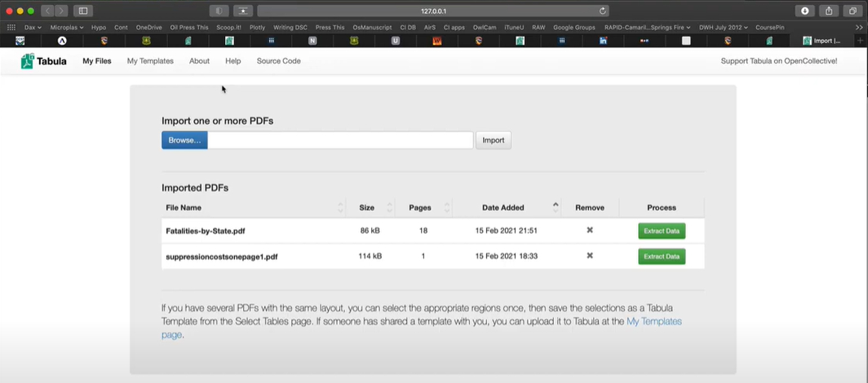Remove suppressioncostsonepage1.pdf with the X icon

(x=590, y=256)
